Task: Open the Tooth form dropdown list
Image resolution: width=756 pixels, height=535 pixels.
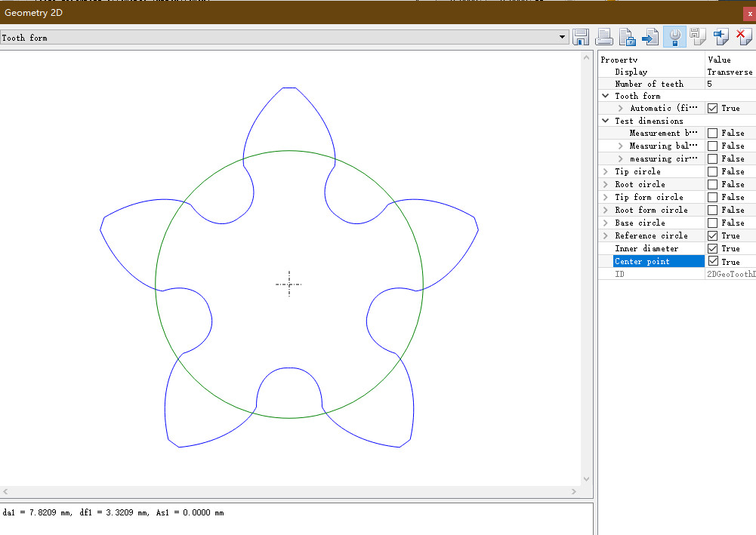Action: tap(563, 37)
